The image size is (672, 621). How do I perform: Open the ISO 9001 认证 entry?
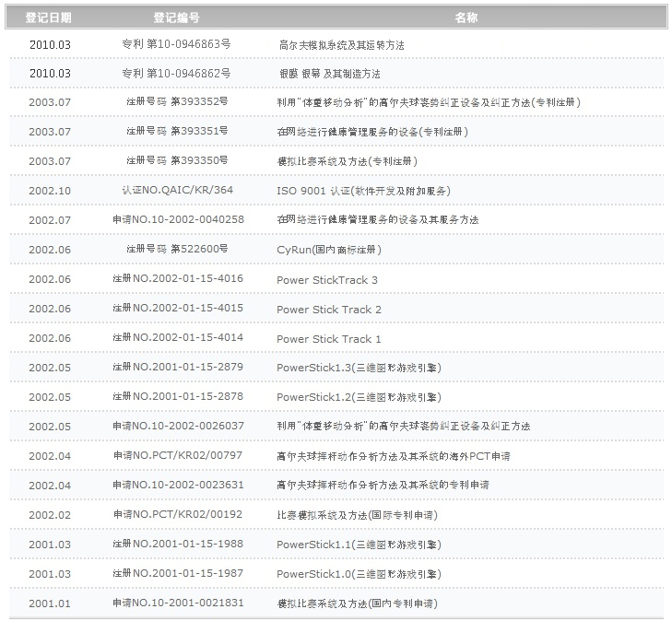coord(363,191)
